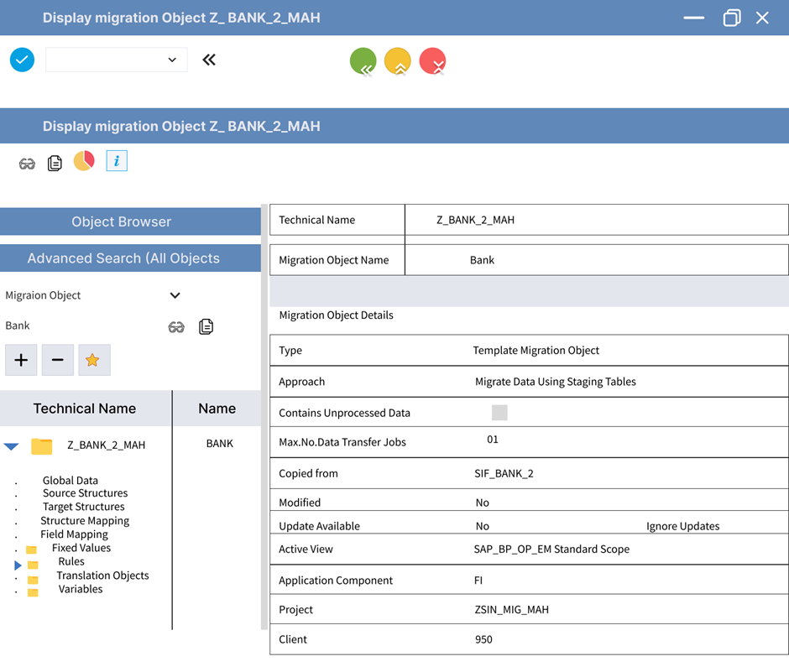789x672 pixels.
Task: Click the Technical Name column header
Action: (x=85, y=409)
